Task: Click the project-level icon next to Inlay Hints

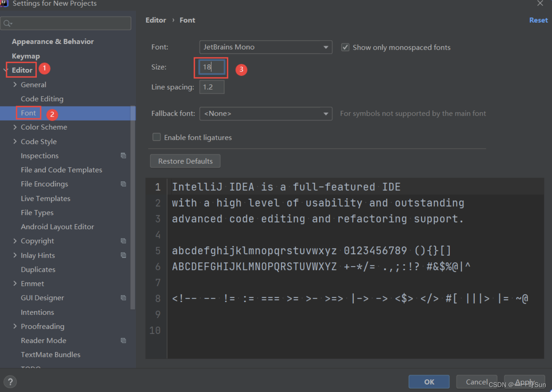Action: 123,255
